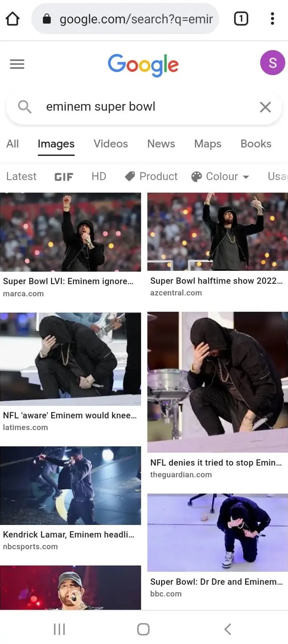
Task: Tap the search magnifier icon
Action: [x=25, y=107]
